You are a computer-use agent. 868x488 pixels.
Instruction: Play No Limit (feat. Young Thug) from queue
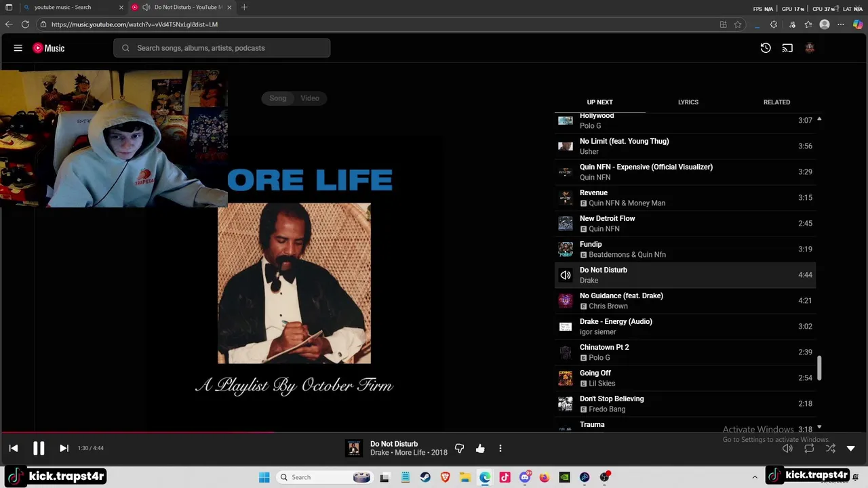685,146
